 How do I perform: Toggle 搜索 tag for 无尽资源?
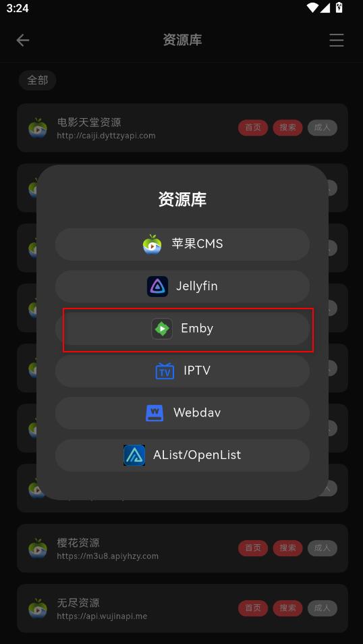click(x=287, y=608)
